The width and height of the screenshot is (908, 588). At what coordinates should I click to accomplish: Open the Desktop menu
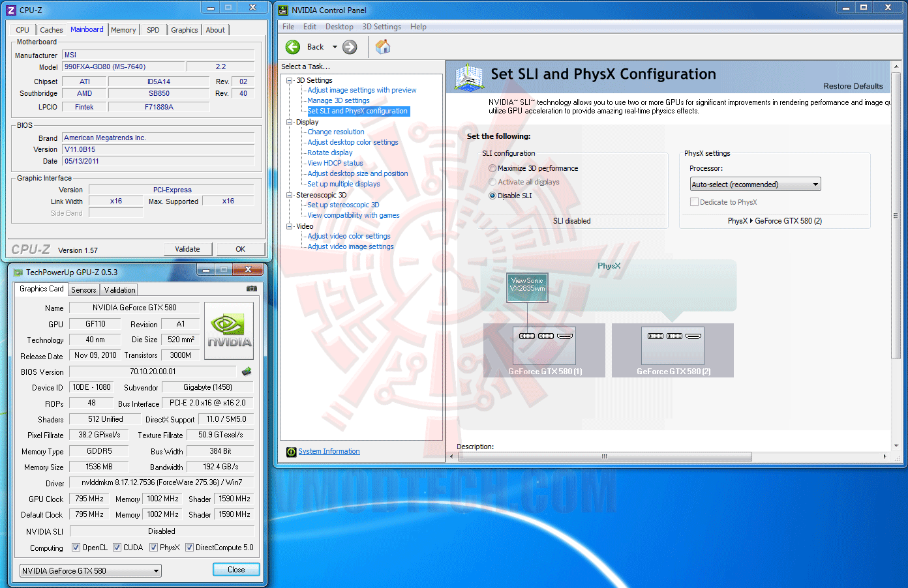tap(339, 27)
